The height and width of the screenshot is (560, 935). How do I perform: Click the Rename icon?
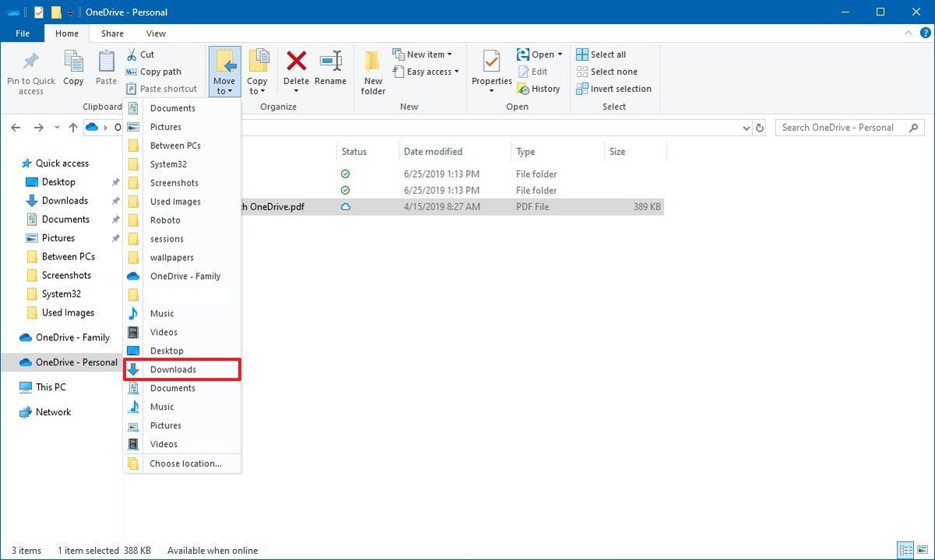(330, 70)
